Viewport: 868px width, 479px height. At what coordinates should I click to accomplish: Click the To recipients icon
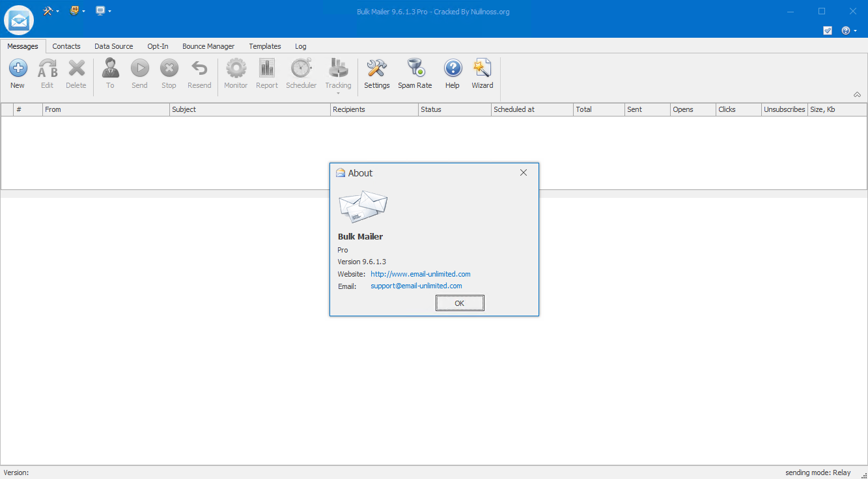pyautogui.click(x=110, y=68)
